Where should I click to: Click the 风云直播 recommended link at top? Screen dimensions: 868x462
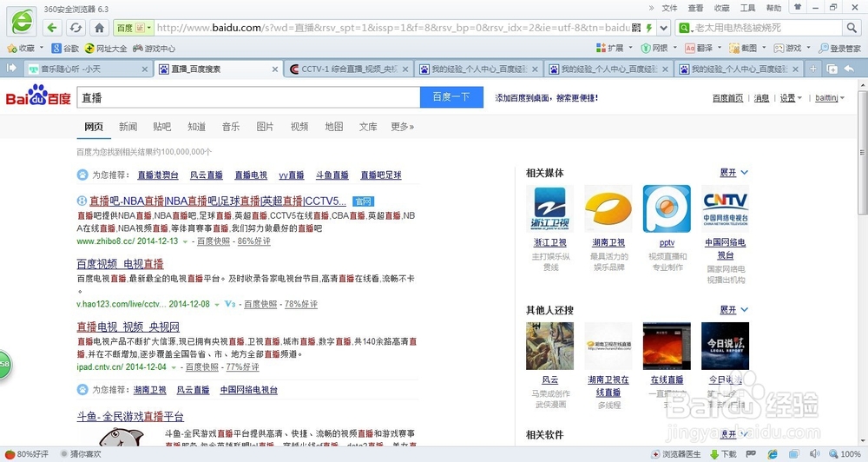tap(207, 175)
